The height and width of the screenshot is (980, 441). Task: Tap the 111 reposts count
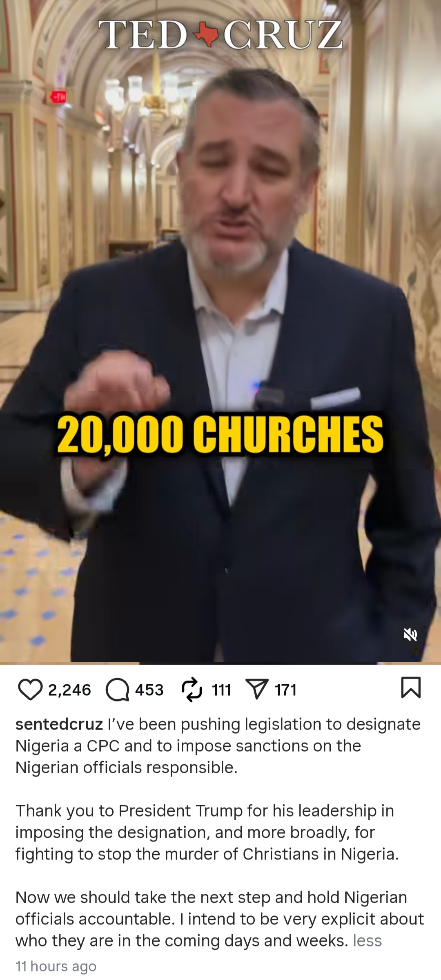click(222, 690)
